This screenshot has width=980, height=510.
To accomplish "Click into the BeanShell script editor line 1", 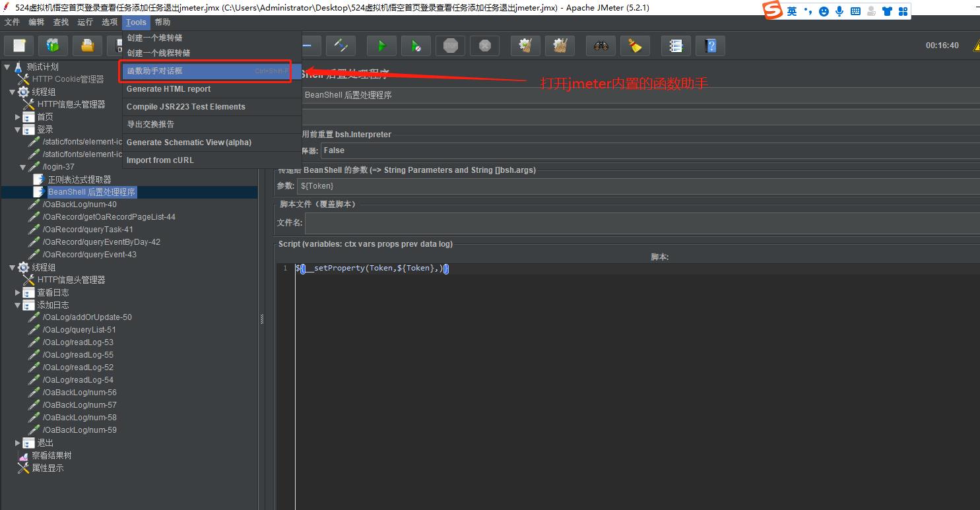I will coord(637,269).
